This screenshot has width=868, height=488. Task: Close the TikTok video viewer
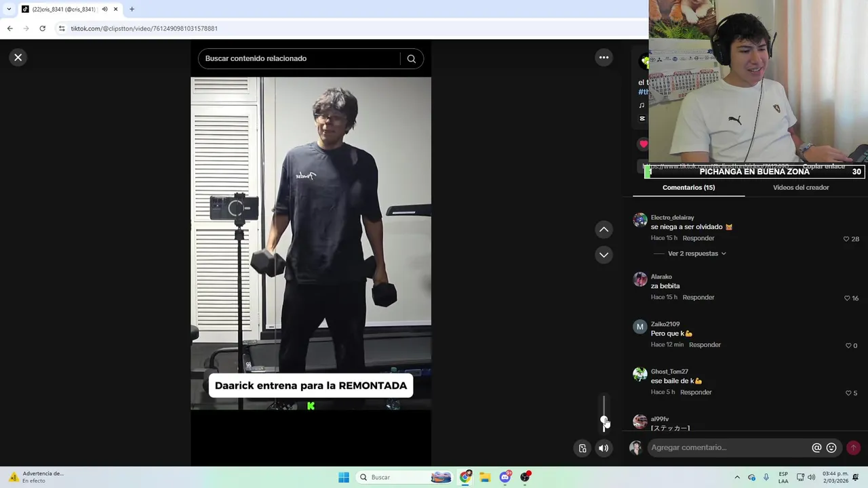coord(18,58)
